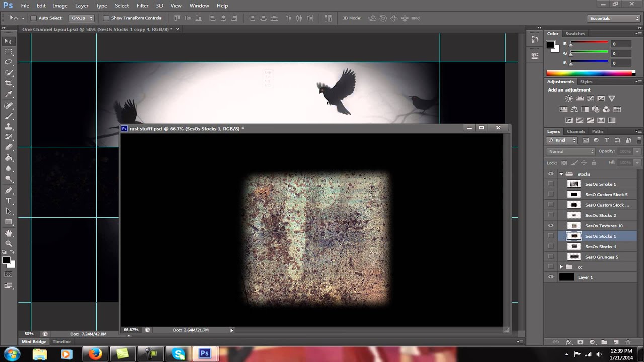
Task: Select the Pen tool
Action: (x=9, y=190)
